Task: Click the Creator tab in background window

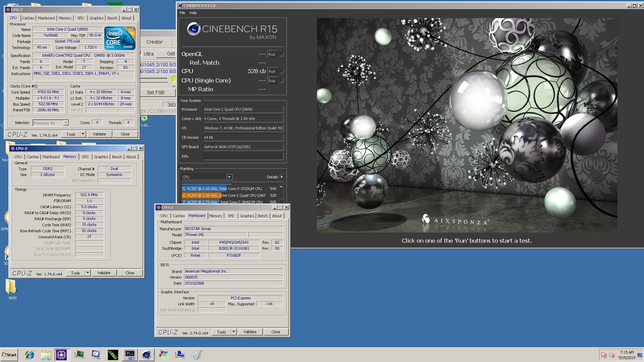Action: coord(155,42)
